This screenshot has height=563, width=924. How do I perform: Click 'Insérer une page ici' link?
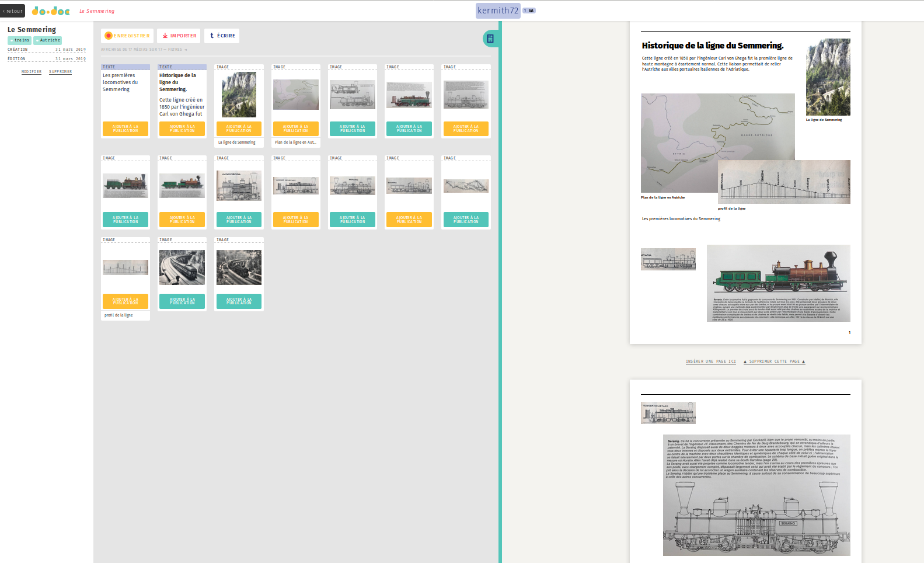710,362
